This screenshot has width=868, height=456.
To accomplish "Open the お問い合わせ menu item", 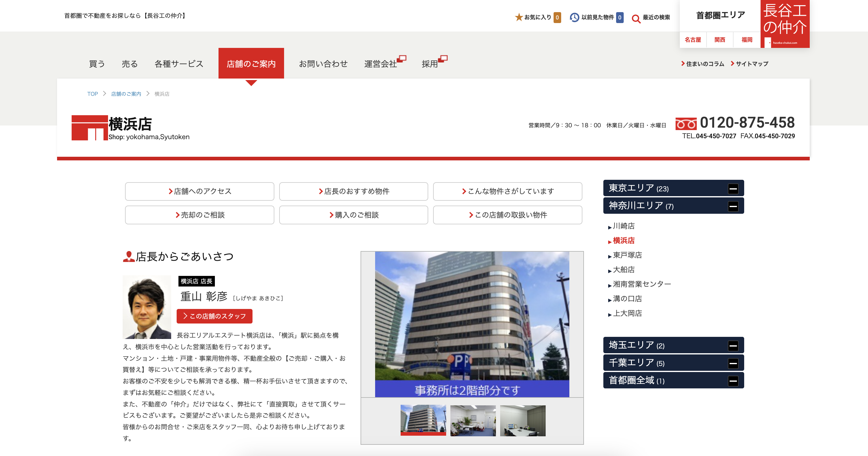I will (324, 64).
